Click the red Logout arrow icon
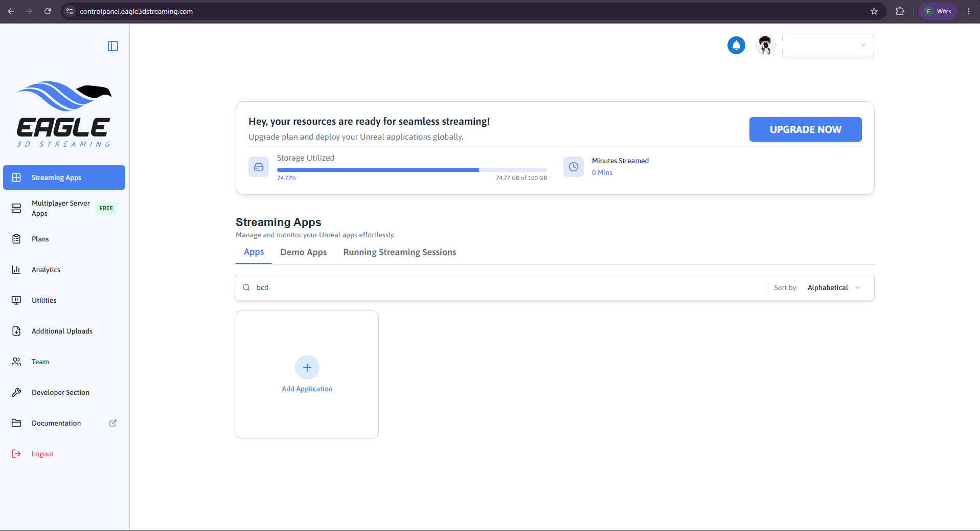The height and width of the screenshot is (531, 980). (16, 454)
